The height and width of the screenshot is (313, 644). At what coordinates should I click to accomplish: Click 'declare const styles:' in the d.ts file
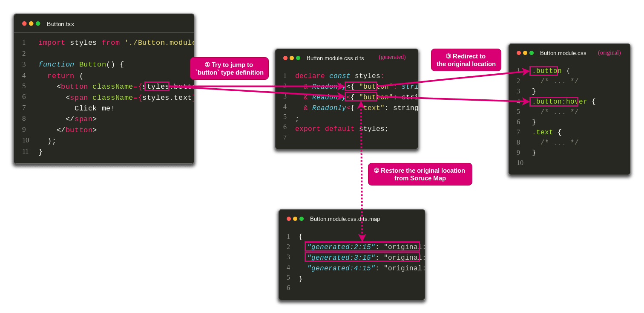339,76
